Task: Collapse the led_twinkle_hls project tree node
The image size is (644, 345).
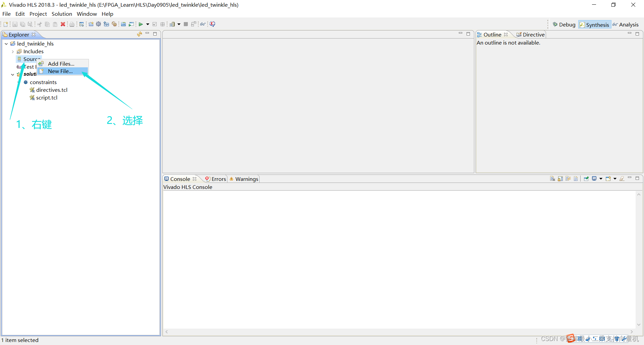Action: tap(6, 44)
